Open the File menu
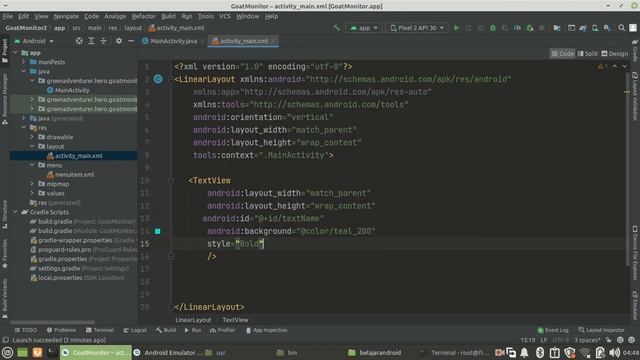Image resolution: width=640 pixels, height=360 pixels. coord(7,16)
